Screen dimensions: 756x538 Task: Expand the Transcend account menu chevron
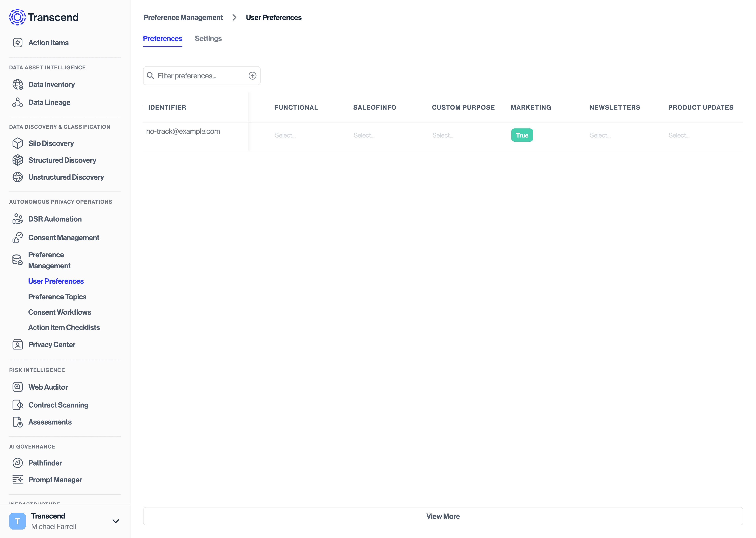click(116, 521)
